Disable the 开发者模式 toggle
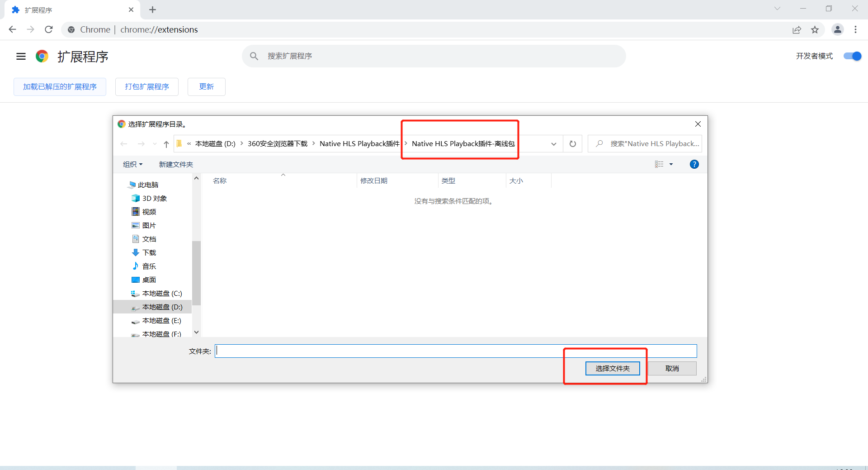This screenshot has height=470, width=868. coord(852,56)
